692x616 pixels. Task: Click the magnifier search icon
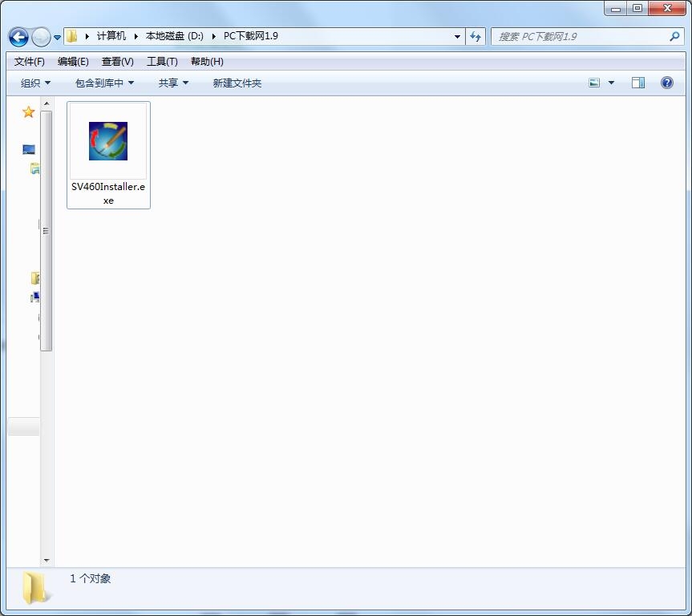pos(674,37)
